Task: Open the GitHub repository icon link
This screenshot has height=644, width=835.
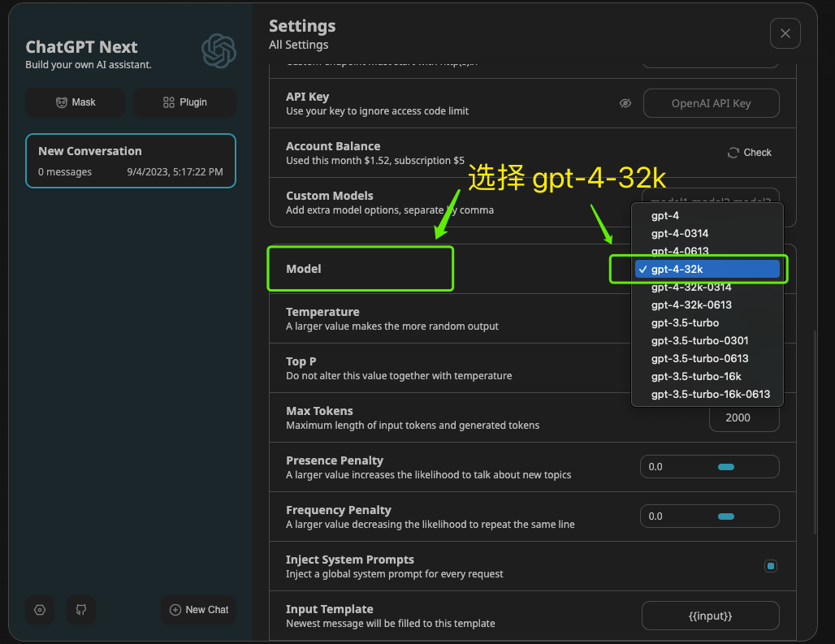Action: pos(81,610)
